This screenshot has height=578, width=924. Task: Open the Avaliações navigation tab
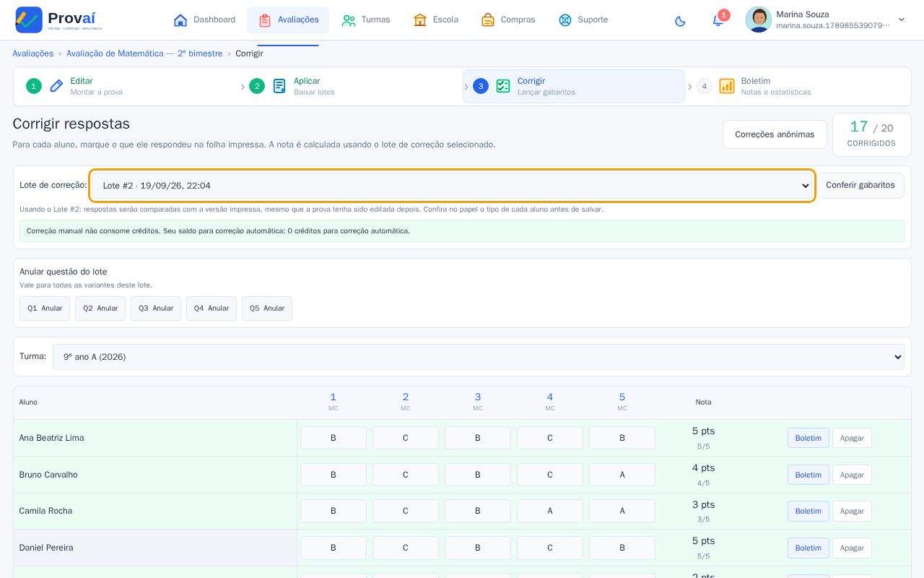288,20
